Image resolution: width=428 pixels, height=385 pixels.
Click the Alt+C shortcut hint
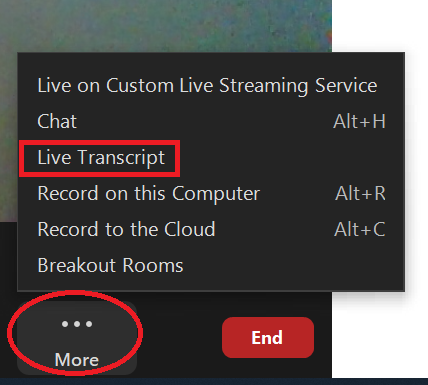point(360,229)
